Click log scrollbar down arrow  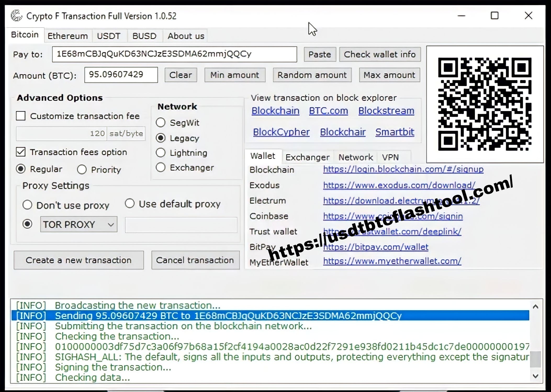(536, 376)
